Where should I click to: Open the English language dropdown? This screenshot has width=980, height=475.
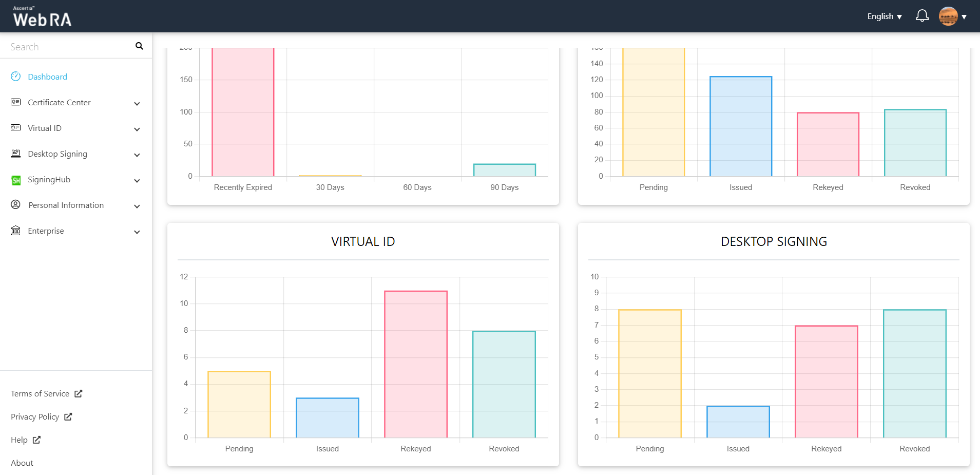pyautogui.click(x=884, y=16)
